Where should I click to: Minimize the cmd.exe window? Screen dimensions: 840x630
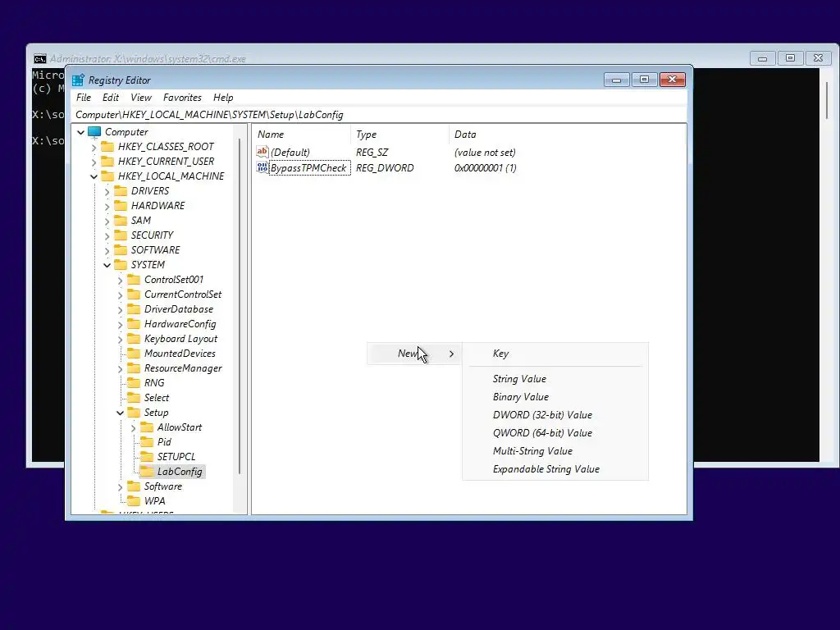click(x=763, y=58)
